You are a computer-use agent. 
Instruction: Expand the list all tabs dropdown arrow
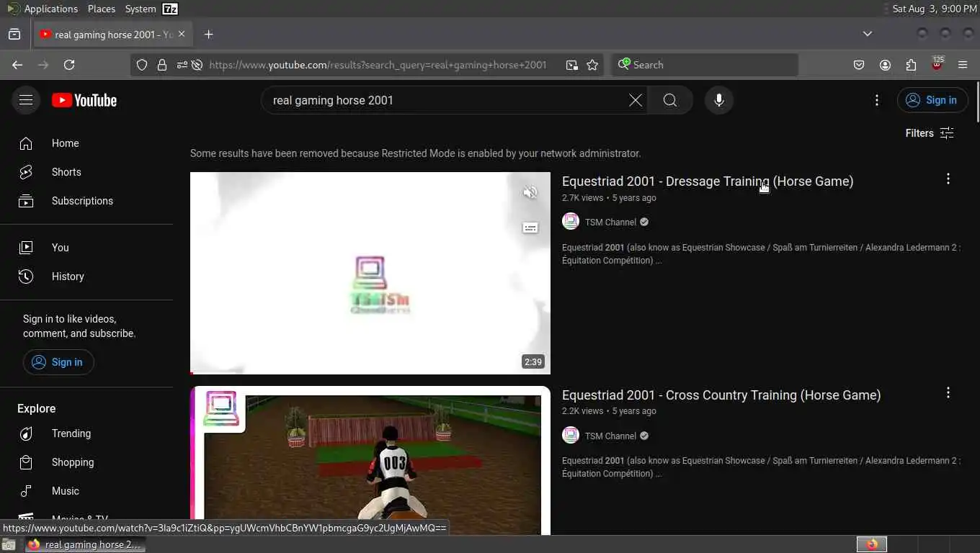[868, 34]
